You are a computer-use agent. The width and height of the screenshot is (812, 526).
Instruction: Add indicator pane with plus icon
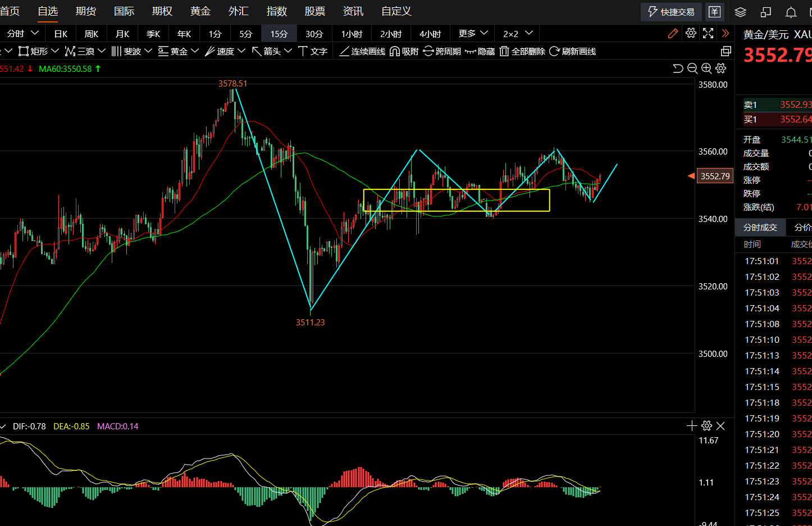click(692, 426)
